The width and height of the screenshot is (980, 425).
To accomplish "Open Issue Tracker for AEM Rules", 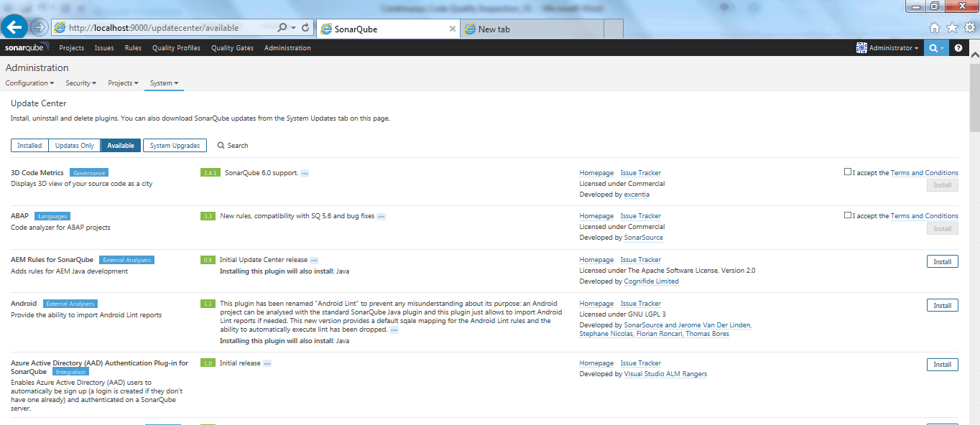I will click(641, 260).
